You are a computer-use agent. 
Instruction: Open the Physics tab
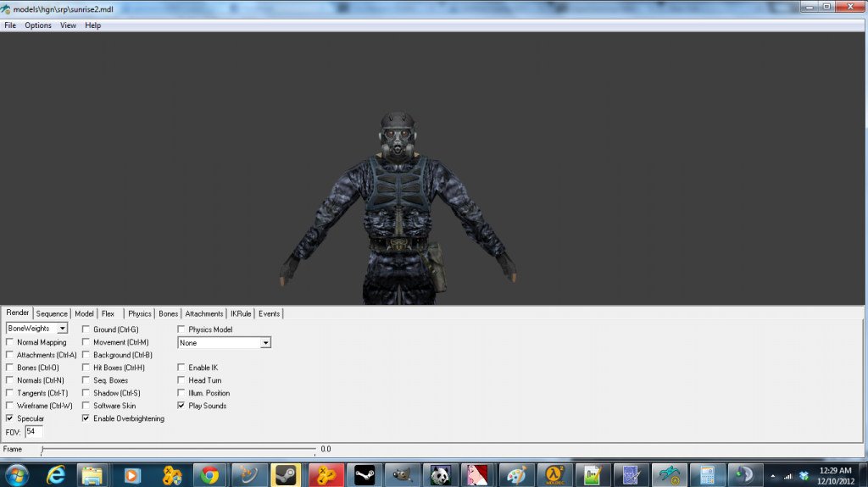click(x=140, y=313)
